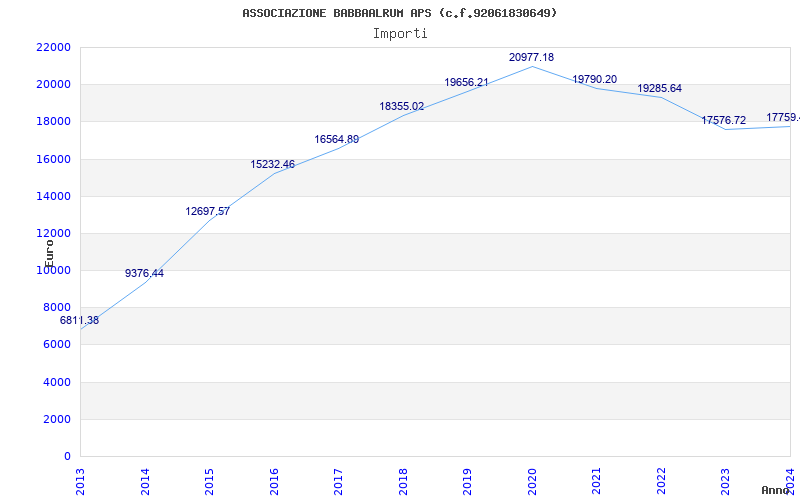Click the 16000 y-axis tick label
Screen dimensions: 800x500
click(x=54, y=159)
